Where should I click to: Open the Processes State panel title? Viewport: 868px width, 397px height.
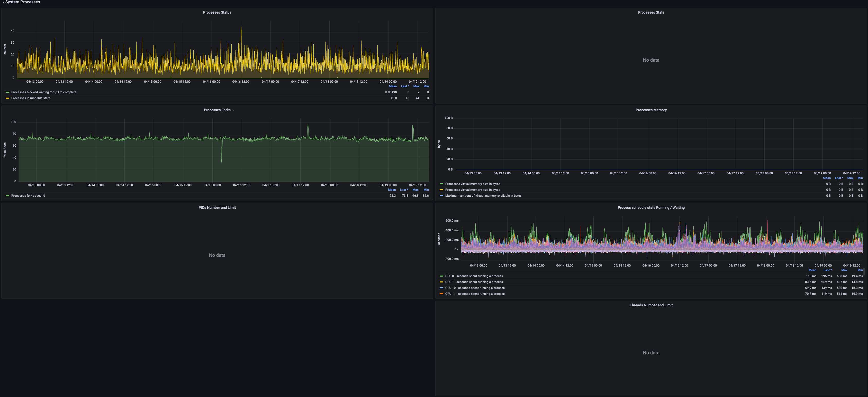click(x=651, y=12)
